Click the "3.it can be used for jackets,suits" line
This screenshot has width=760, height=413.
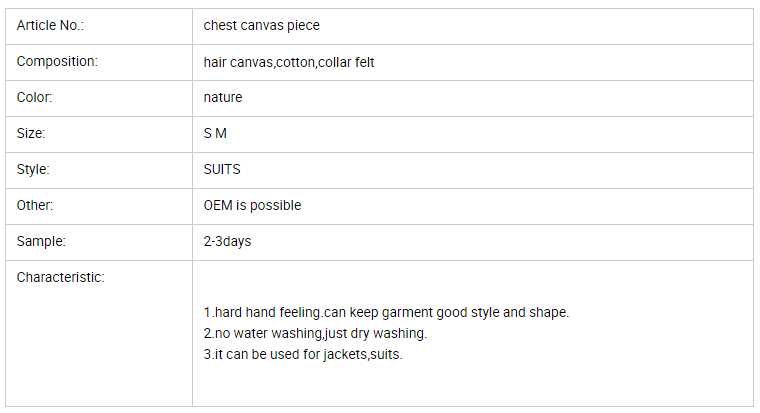click(302, 354)
